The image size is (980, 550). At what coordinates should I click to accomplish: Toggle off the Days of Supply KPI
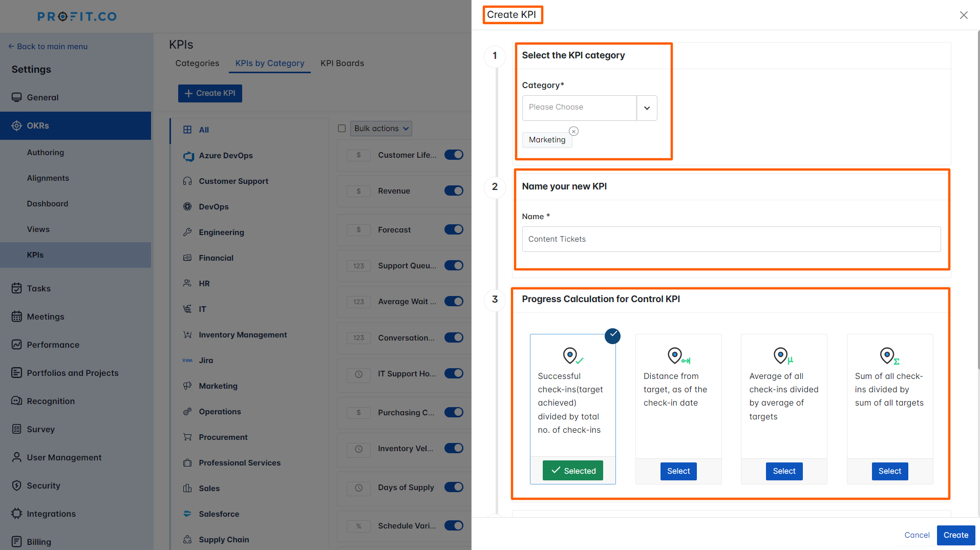[454, 487]
